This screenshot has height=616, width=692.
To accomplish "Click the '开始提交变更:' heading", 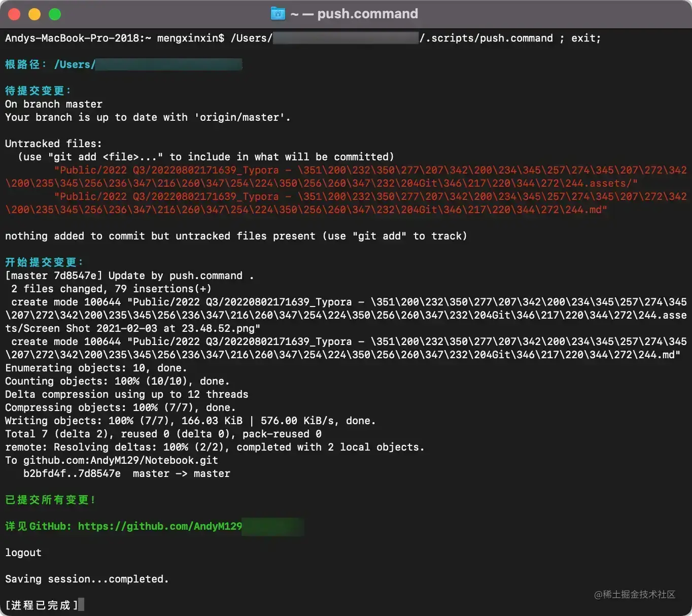I will 44,262.
